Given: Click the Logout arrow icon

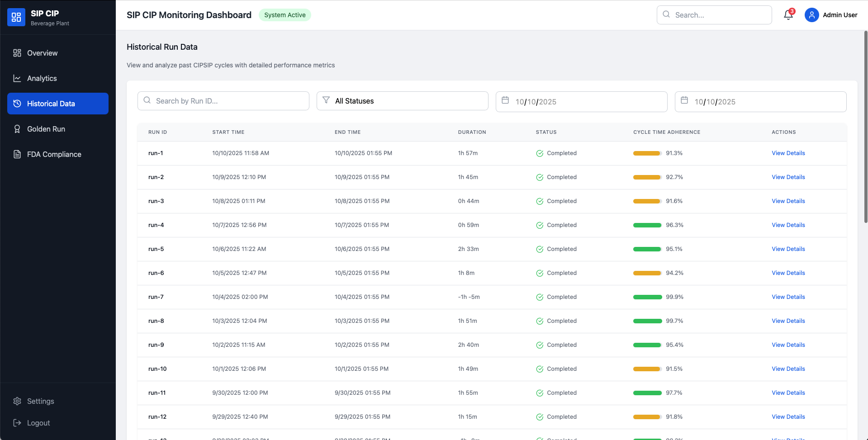Looking at the screenshot, I should coord(17,423).
